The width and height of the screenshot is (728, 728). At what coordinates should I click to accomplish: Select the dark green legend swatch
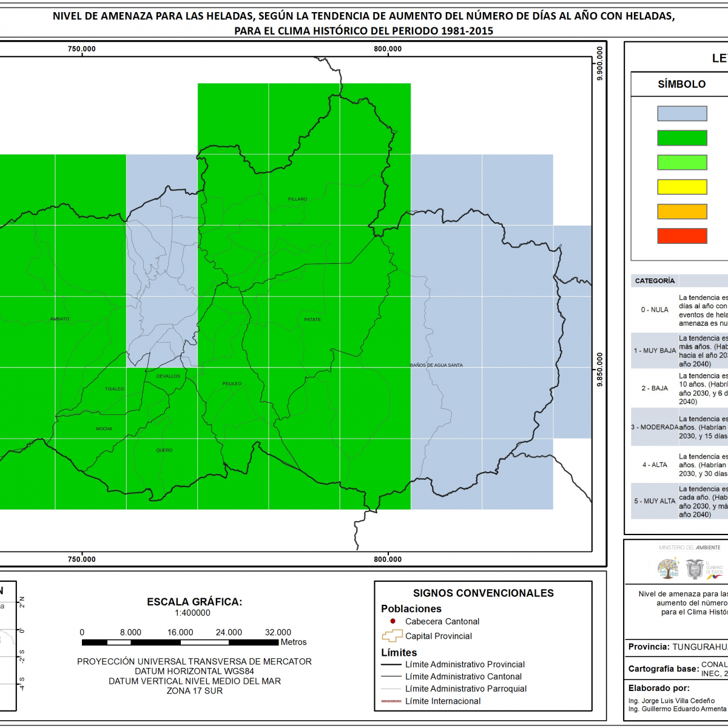682,138
